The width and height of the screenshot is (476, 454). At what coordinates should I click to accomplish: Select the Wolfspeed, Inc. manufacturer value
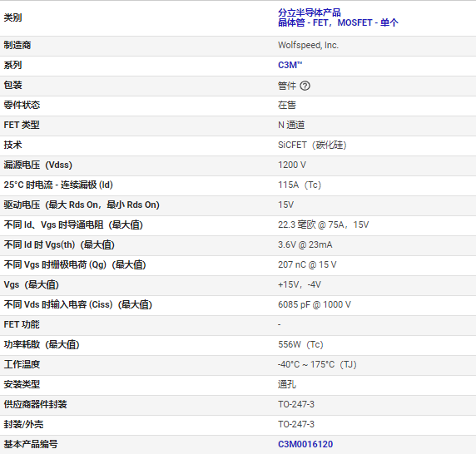[308, 45]
